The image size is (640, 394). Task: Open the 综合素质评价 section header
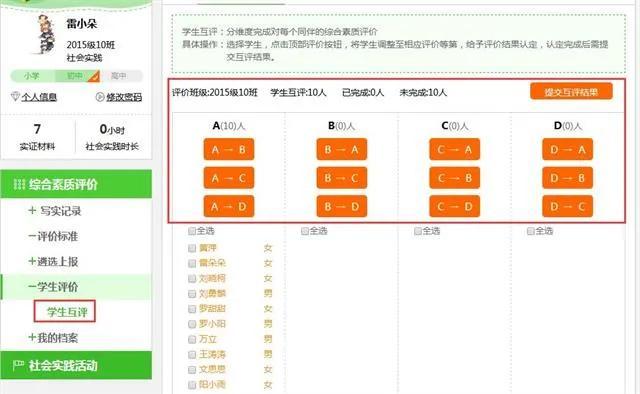coord(76,184)
